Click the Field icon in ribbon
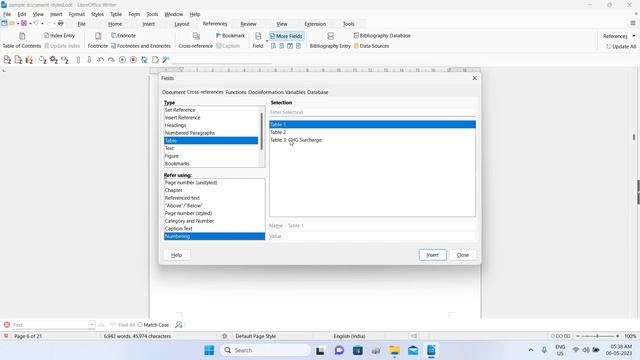The width and height of the screenshot is (640, 360). [x=258, y=36]
